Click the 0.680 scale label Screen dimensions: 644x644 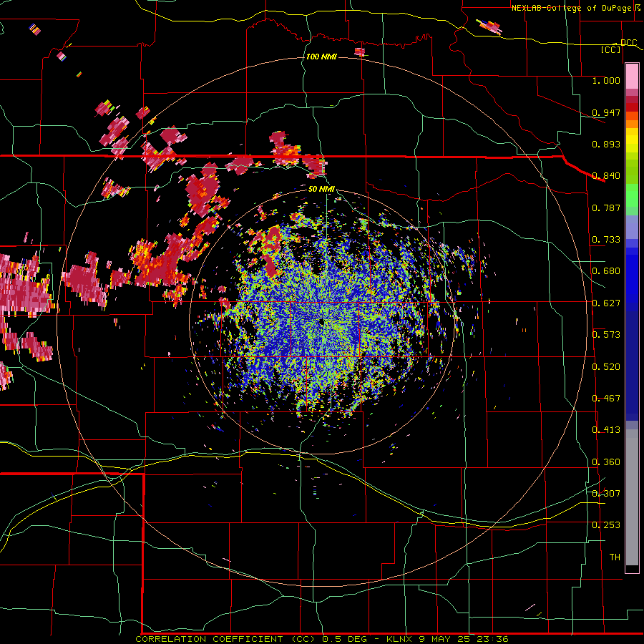[606, 271]
